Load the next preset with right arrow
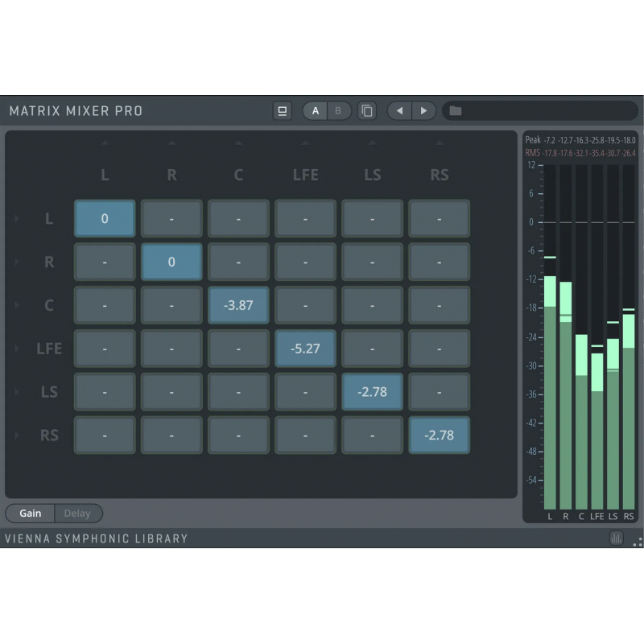The height and width of the screenshot is (644, 644). click(x=423, y=111)
